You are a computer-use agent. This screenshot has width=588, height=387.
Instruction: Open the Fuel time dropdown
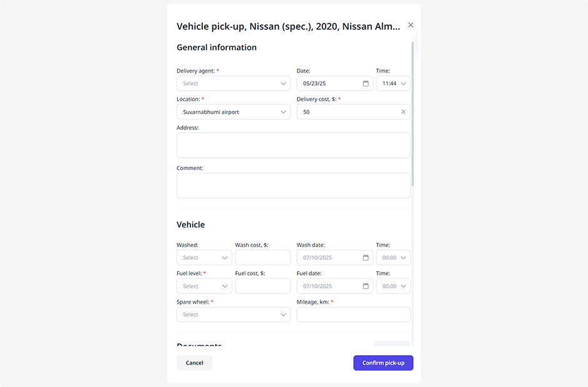tap(393, 286)
